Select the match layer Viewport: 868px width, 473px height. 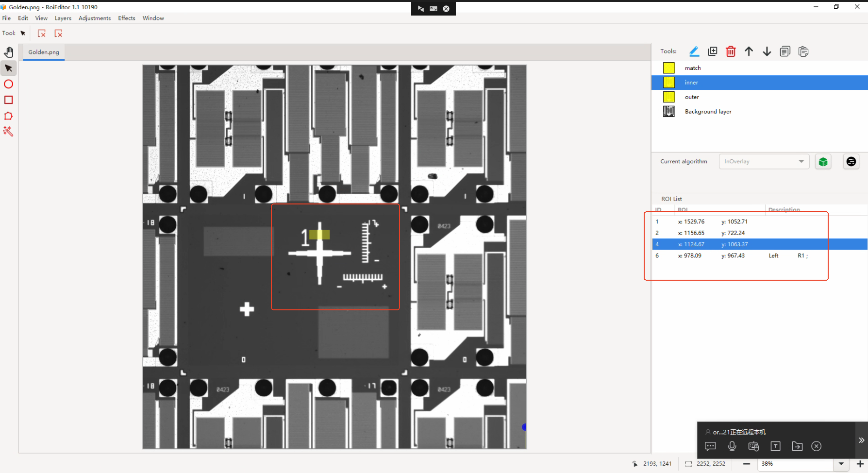click(x=760, y=68)
